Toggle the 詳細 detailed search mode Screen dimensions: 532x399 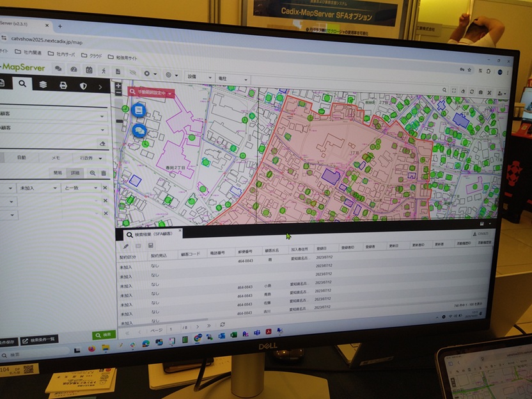pos(75,173)
